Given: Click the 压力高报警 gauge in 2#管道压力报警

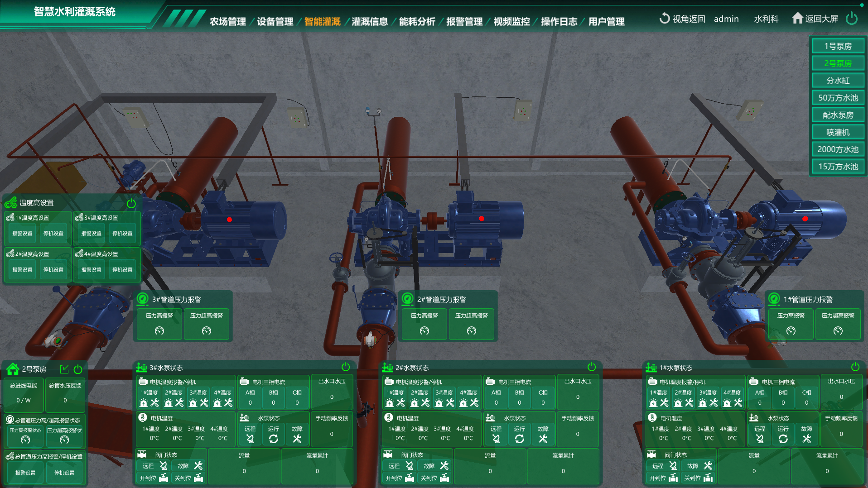Looking at the screenshot, I should 424,331.
